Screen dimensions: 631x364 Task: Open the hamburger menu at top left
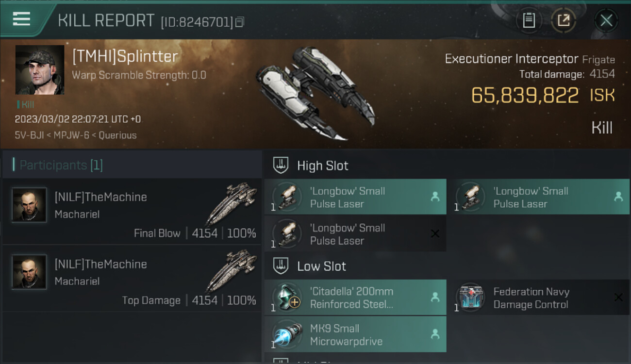(21, 19)
